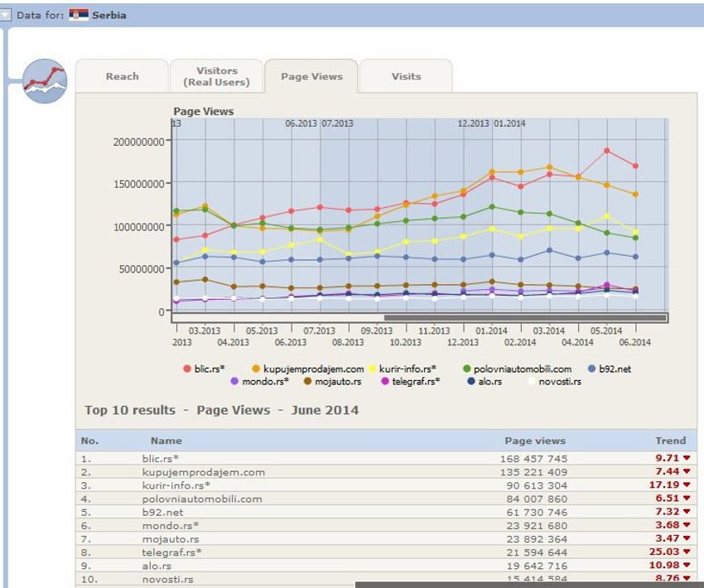Switch to the Reach tab
This screenshot has width=704, height=588.
coord(122,76)
